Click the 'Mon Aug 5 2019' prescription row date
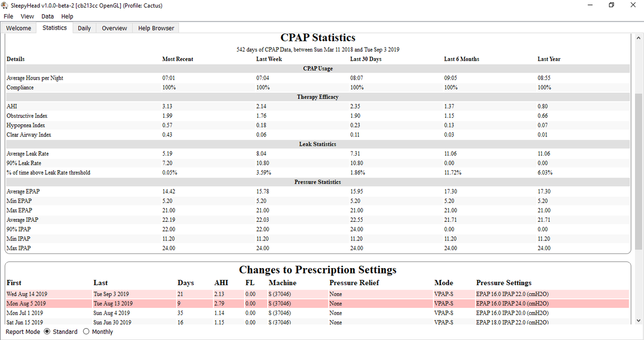Viewport: 644px width, 340px height. pos(26,304)
